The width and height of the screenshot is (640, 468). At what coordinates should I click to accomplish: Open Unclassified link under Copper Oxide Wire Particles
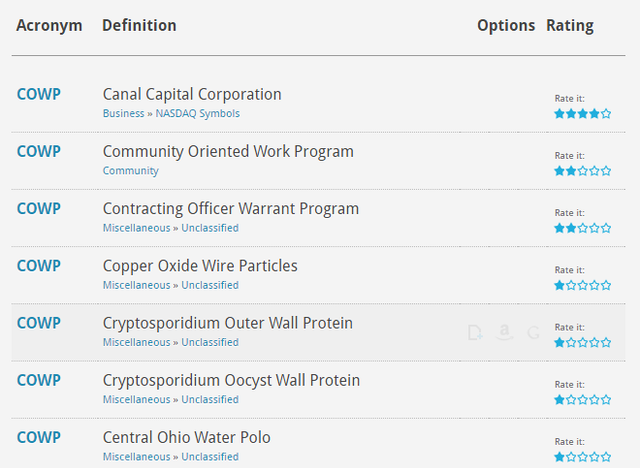click(209, 285)
